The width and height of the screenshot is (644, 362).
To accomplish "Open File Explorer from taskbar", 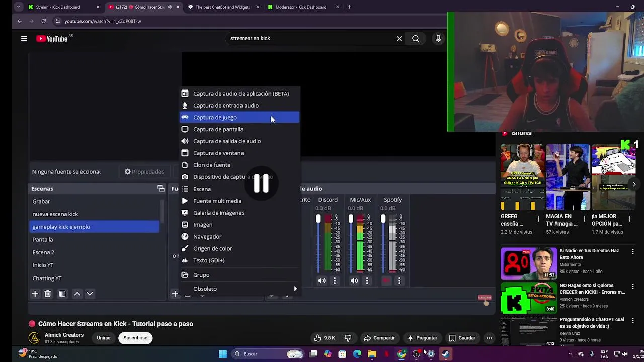I will [x=372, y=354].
